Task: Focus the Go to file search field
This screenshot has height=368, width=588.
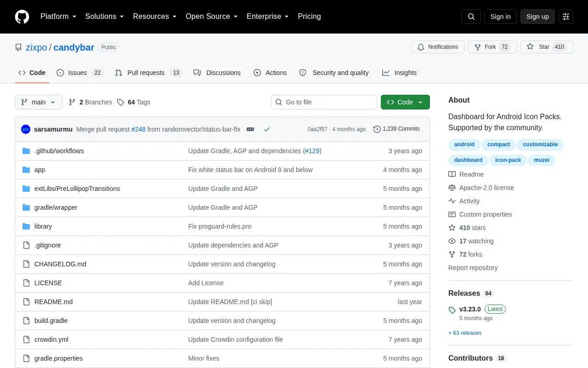Action: 324,102
